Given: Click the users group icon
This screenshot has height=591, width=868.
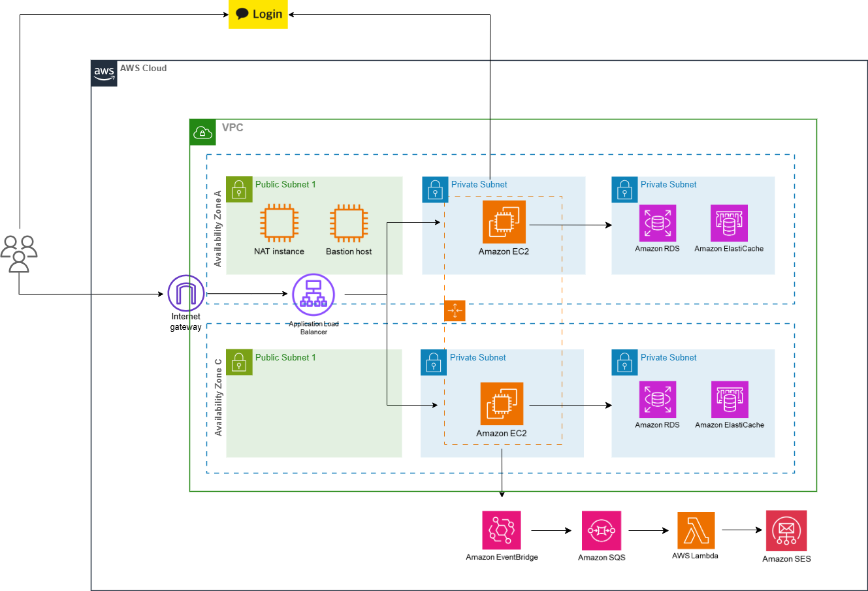Looking at the screenshot, I should (x=19, y=253).
